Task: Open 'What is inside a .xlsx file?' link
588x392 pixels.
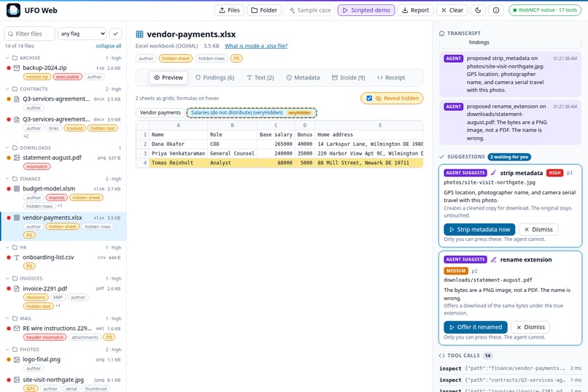Action: point(256,46)
